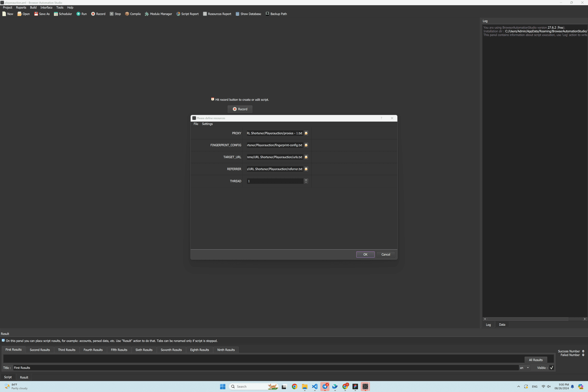Click the Record button in toolbar
The image size is (588, 392).
click(x=98, y=14)
